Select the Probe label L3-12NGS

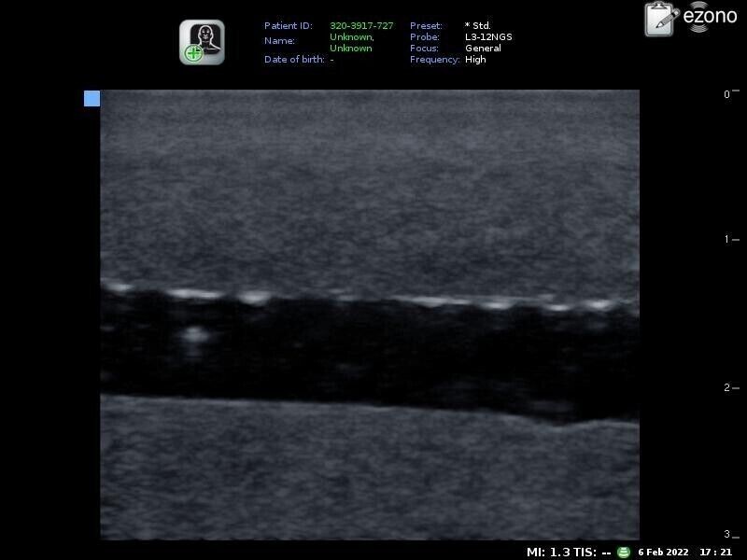pos(486,36)
